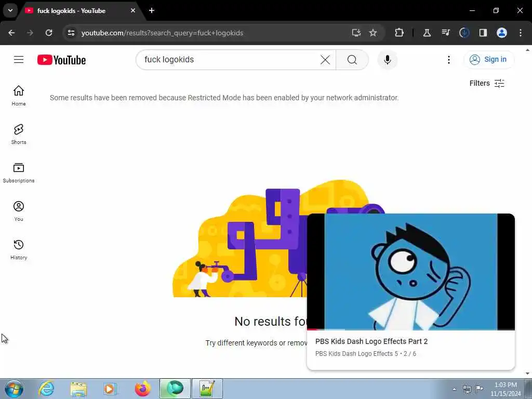Screen dimensions: 532x399
Task: Close the YouTube tab
Action: (x=133, y=10)
